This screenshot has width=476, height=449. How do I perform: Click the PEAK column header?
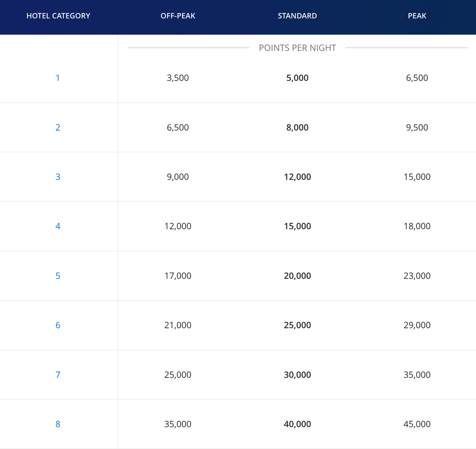417,16
